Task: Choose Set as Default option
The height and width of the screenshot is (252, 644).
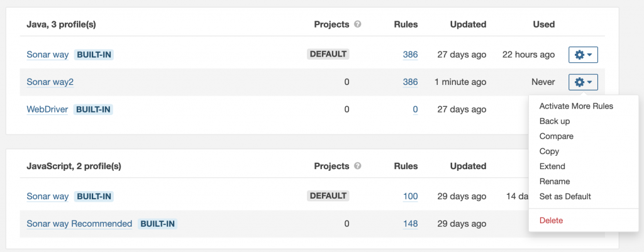Action: tap(565, 197)
